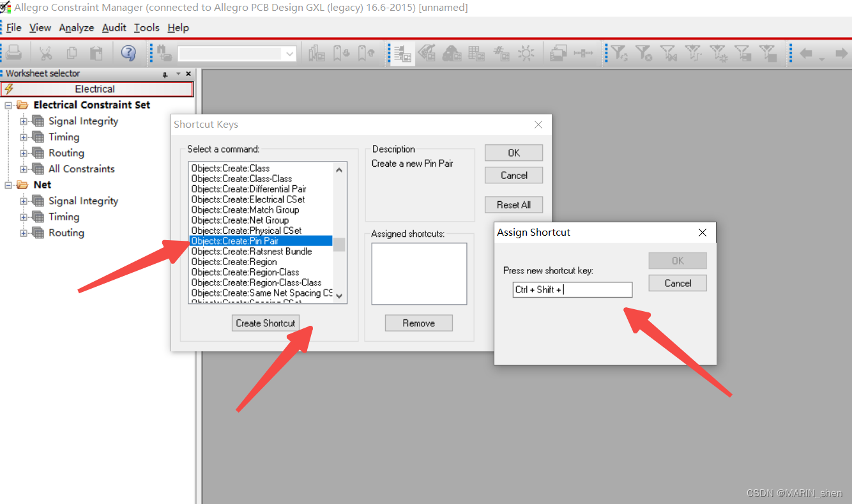Click the filter icon with refresh arrows
Screen dimensions: 852x504
coord(619,53)
